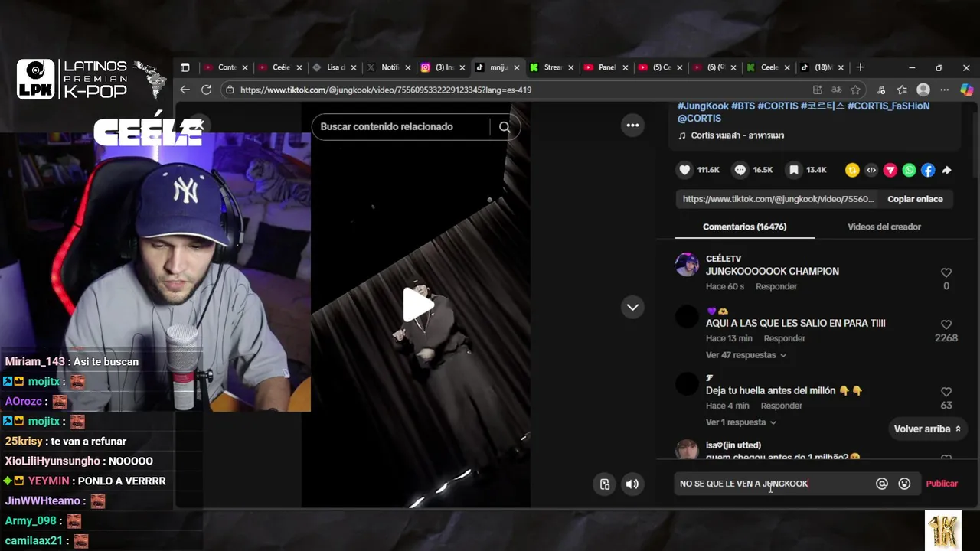Reply to JUNGKOOOOOOK CHAMPION comment
Screen dimensions: 980x551
(x=776, y=286)
